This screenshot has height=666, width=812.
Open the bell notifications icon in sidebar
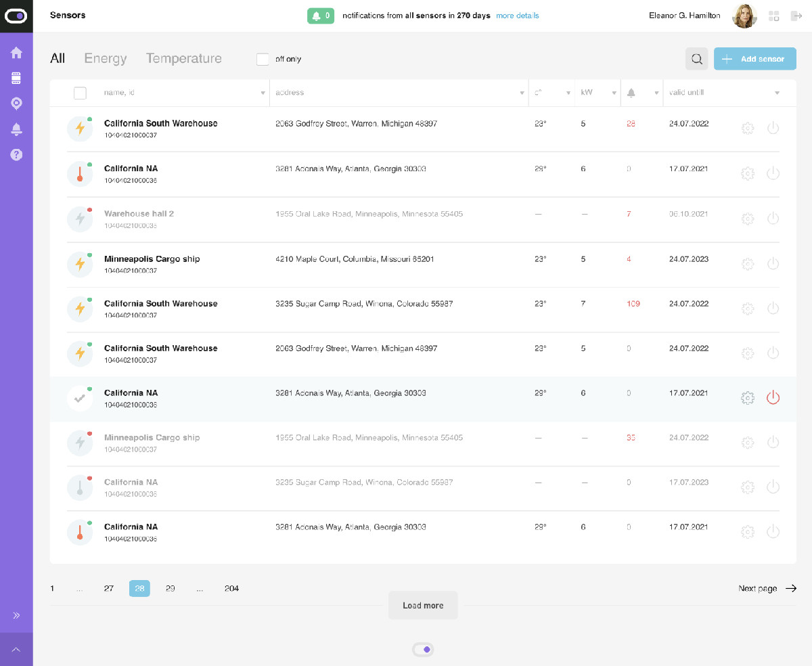[16, 129]
